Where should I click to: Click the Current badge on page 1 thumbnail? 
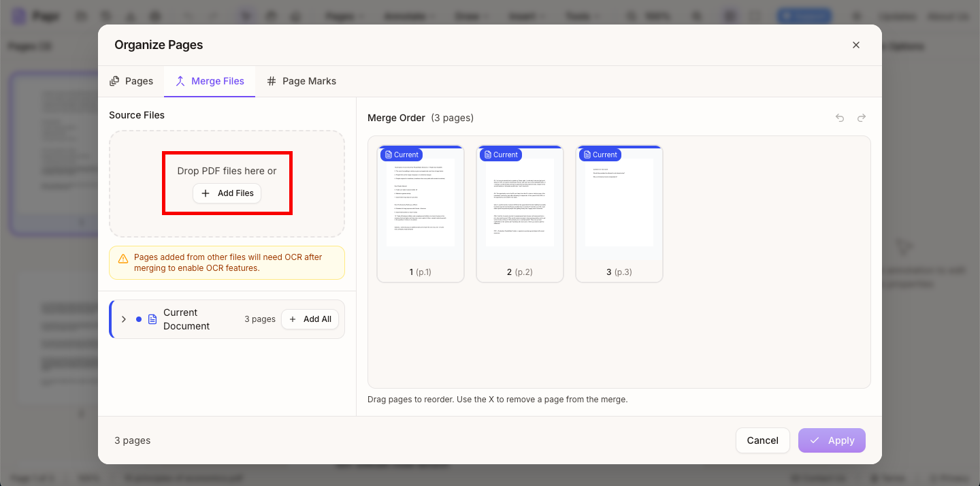click(x=401, y=155)
